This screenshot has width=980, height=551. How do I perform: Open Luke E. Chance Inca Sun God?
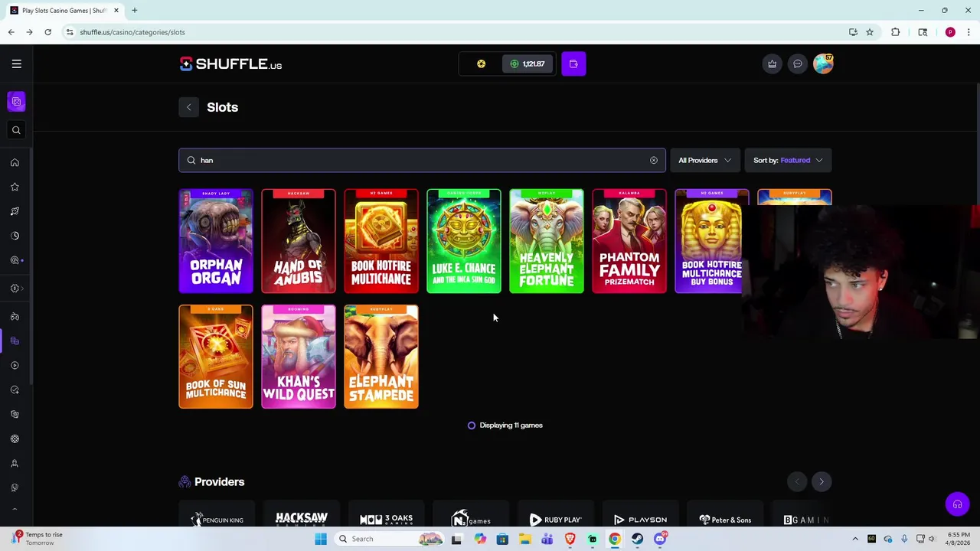[464, 241]
